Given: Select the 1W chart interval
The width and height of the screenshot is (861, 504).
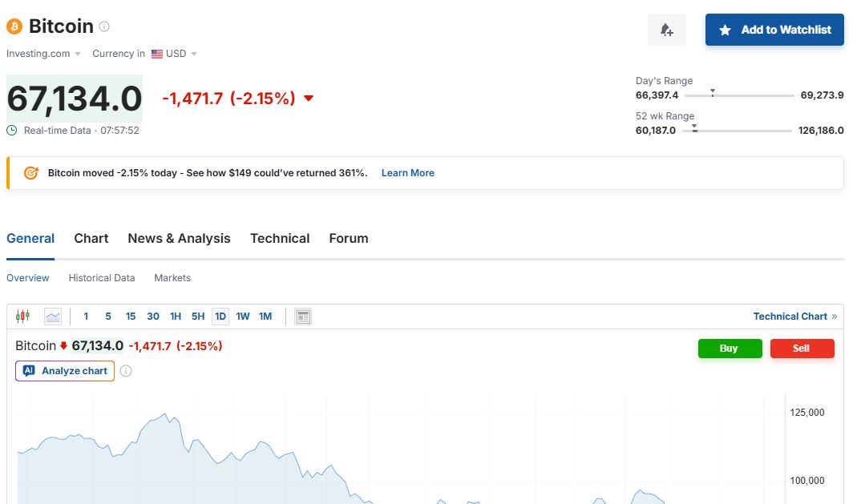Looking at the screenshot, I should 243,317.
